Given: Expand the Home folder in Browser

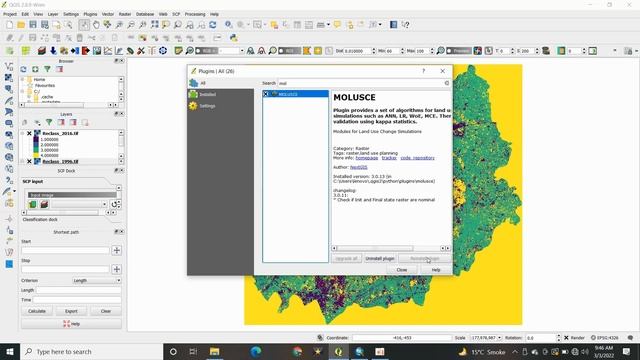Looking at the screenshot, I should 22,80.
